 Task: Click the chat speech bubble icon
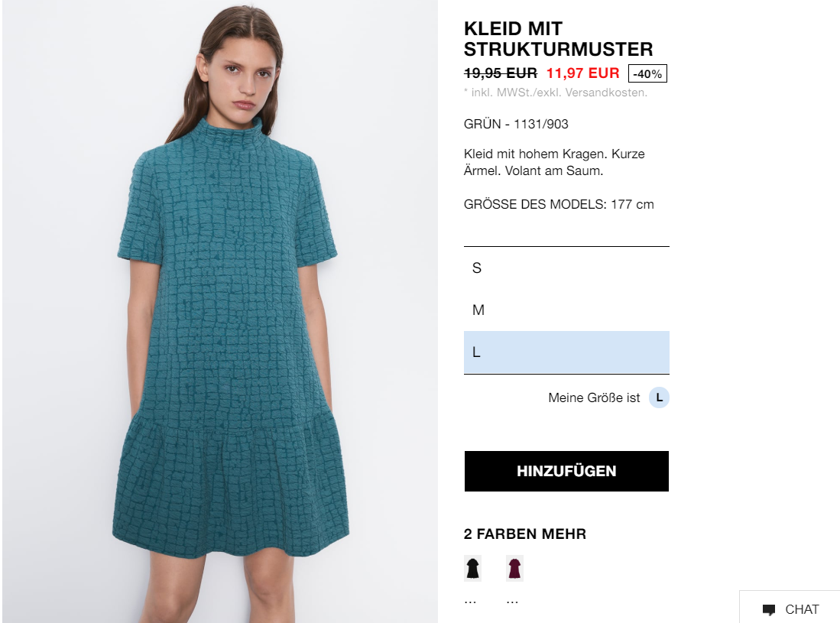tap(769, 609)
